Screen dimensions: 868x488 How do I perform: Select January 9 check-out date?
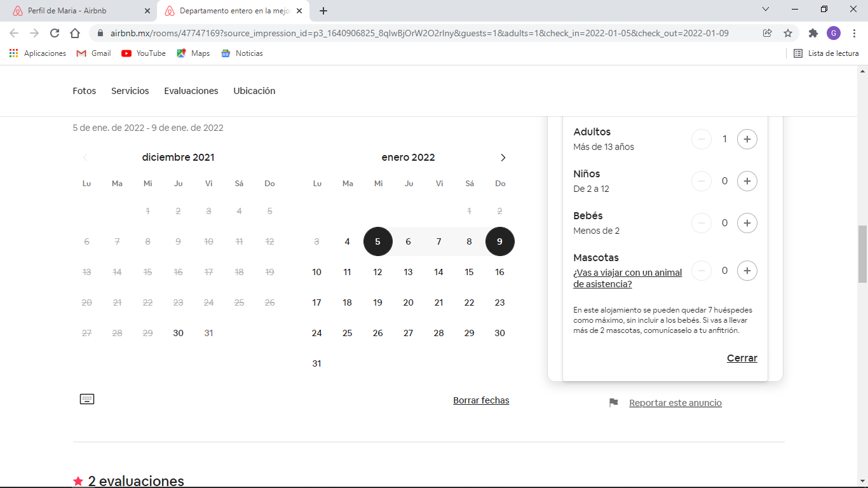click(500, 241)
